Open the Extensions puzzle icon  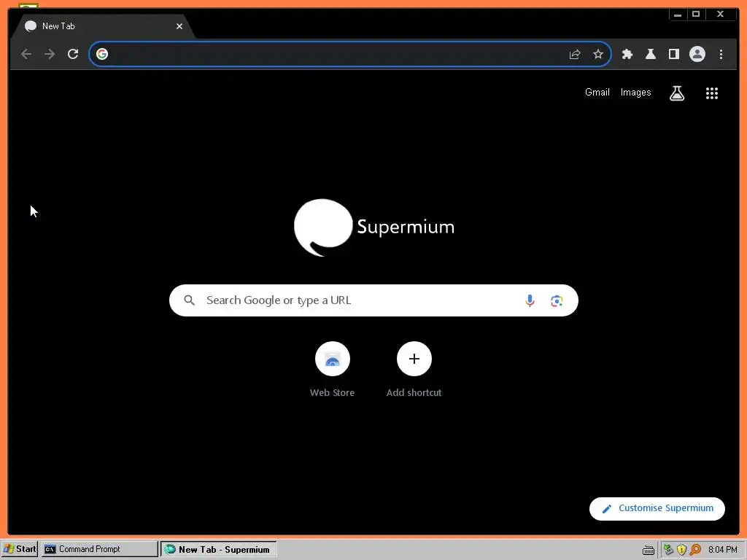pyautogui.click(x=627, y=54)
